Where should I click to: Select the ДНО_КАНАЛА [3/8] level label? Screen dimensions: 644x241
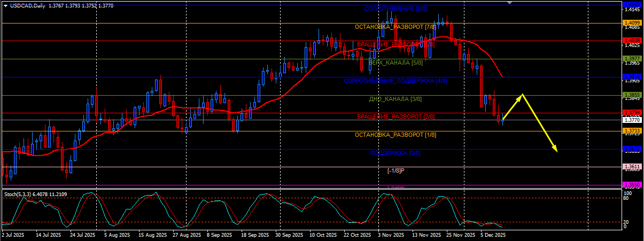[x=395, y=99]
